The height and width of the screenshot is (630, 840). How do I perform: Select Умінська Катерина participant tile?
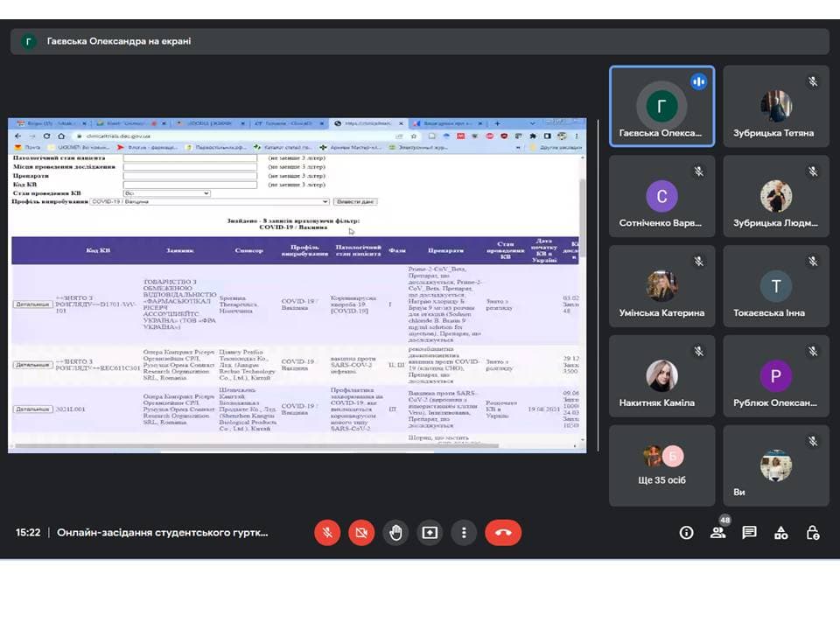661,286
